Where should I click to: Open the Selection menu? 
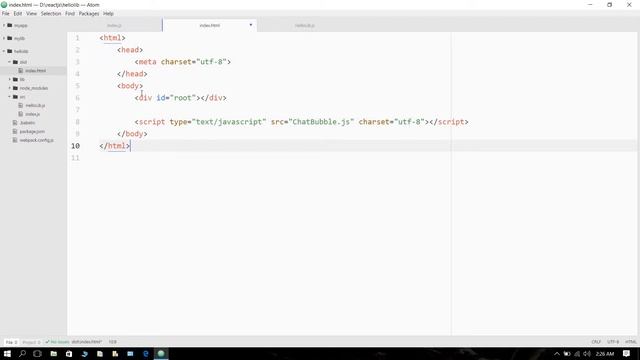click(x=51, y=13)
